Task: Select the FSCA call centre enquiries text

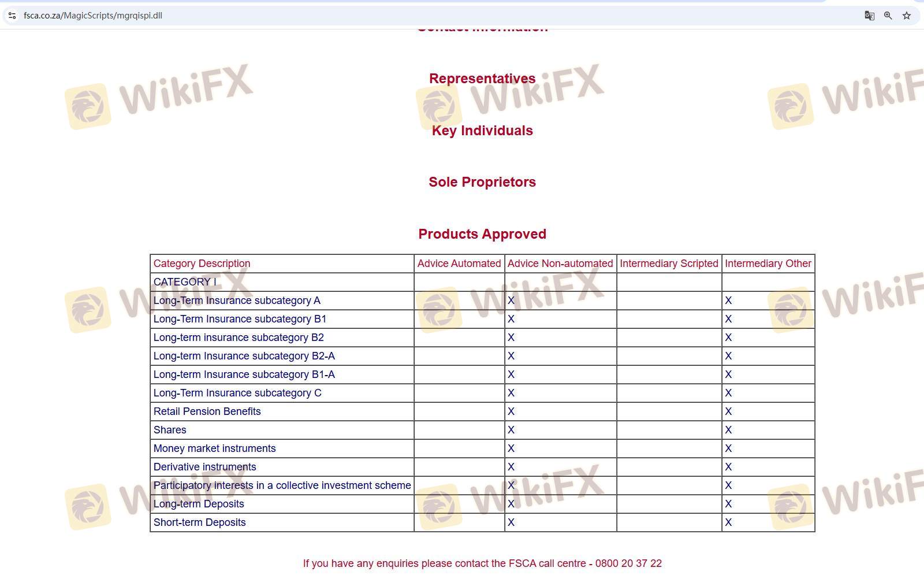Action: coord(482,563)
